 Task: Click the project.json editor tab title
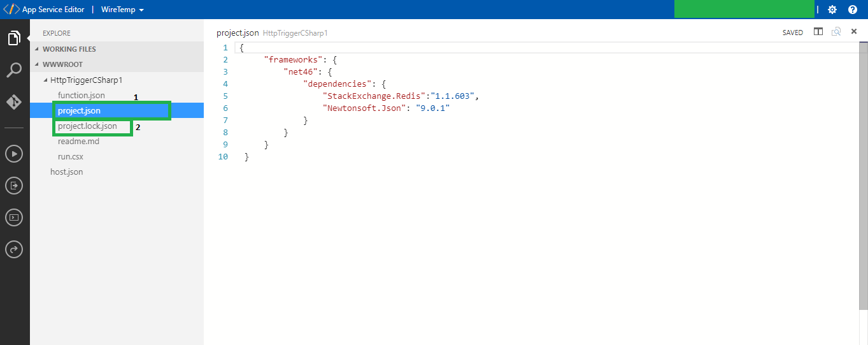238,33
